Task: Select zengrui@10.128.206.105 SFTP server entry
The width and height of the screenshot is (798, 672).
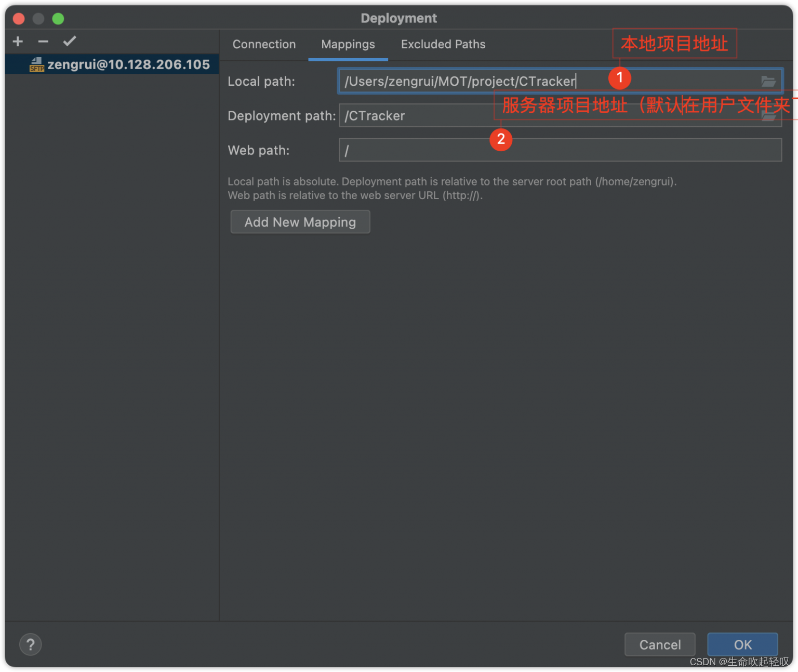Action: (112, 64)
